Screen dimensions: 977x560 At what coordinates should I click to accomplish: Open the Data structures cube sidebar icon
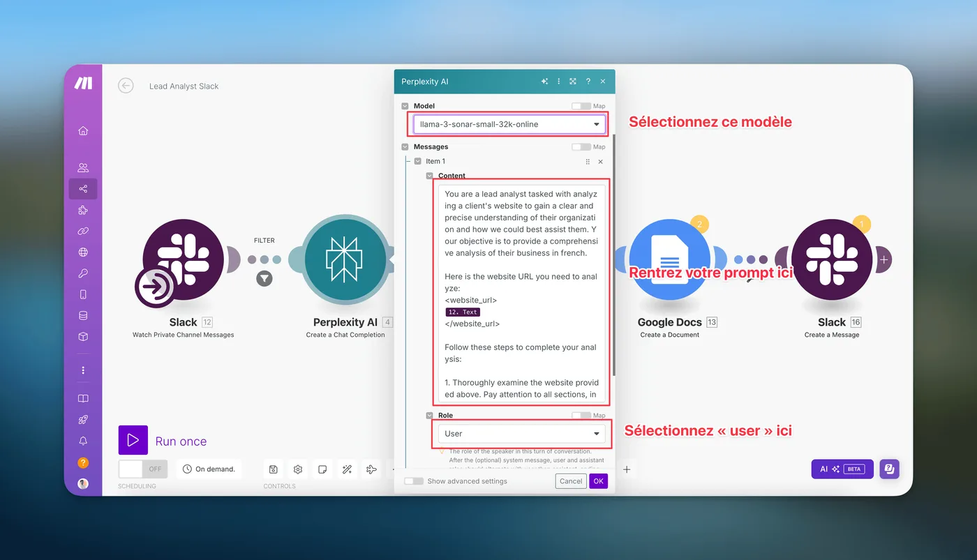pyautogui.click(x=83, y=337)
